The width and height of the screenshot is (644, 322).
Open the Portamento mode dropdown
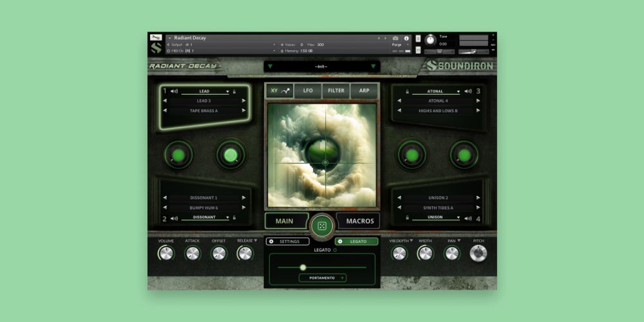pyautogui.click(x=323, y=278)
